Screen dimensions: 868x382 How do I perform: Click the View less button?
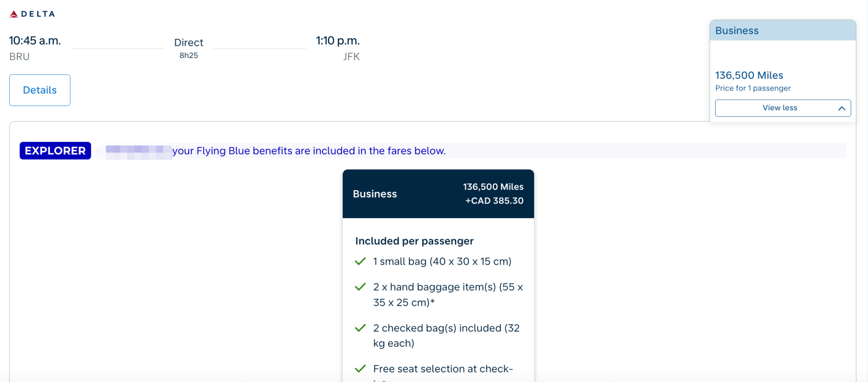tap(783, 108)
